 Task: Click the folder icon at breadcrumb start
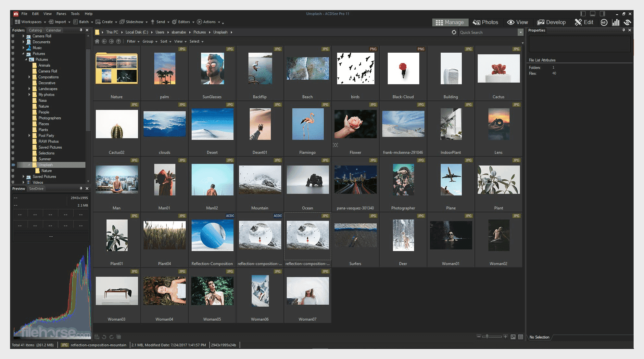tap(97, 32)
